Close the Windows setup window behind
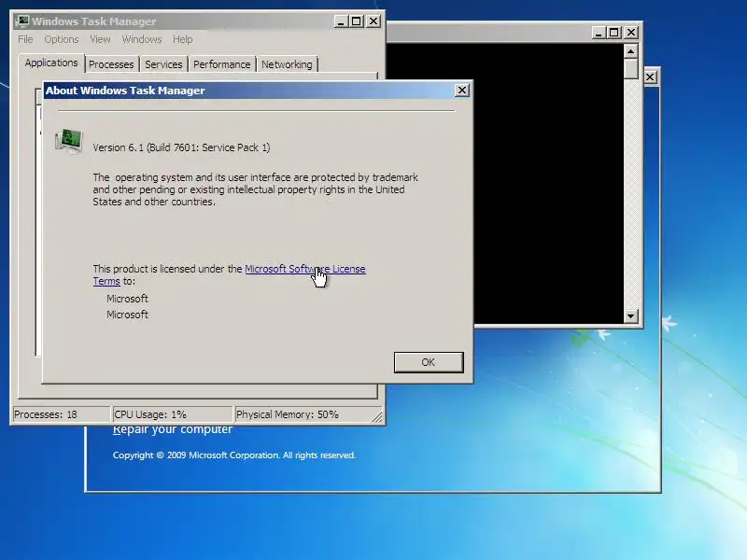747x560 pixels. [x=650, y=77]
